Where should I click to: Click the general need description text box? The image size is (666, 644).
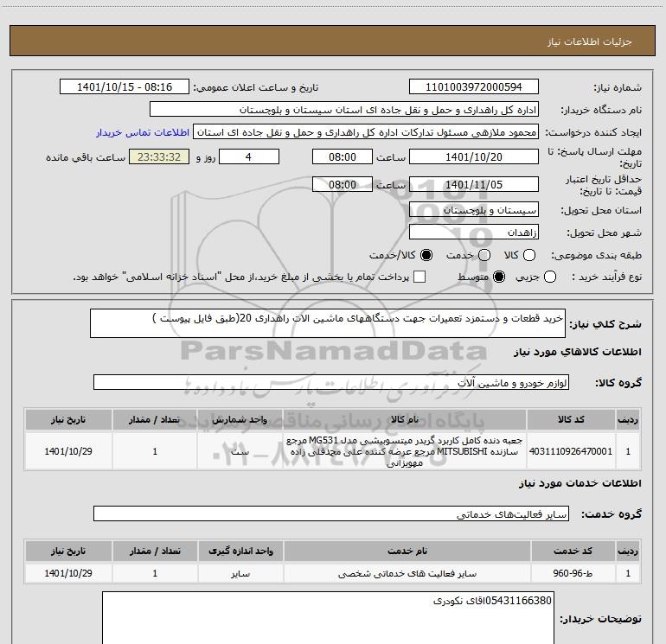(x=328, y=323)
